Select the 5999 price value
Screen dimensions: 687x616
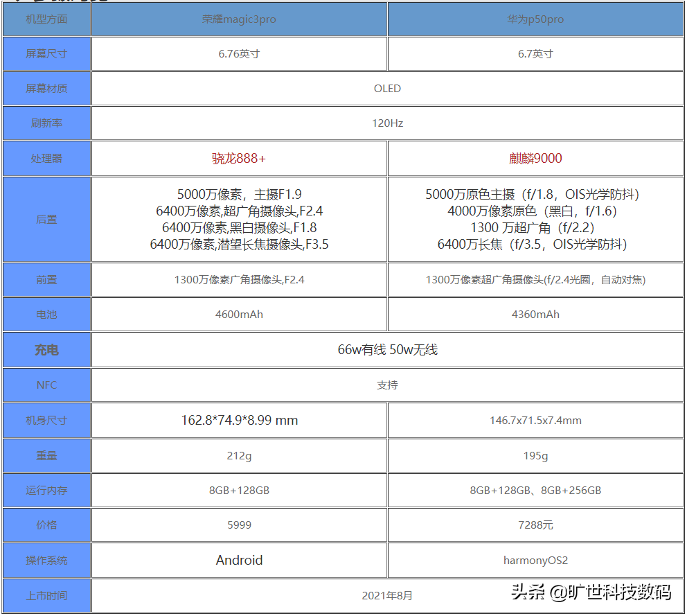click(239, 525)
